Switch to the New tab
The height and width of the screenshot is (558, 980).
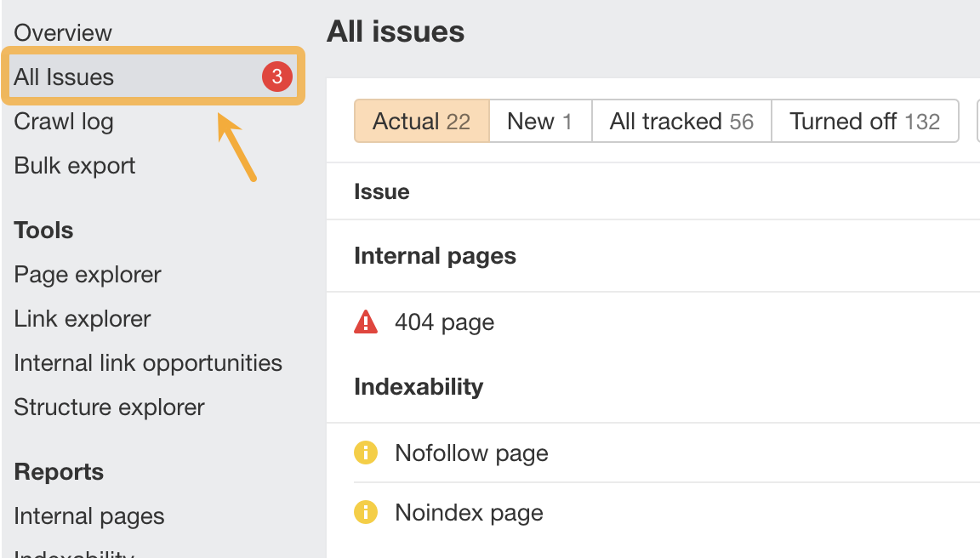tap(539, 121)
